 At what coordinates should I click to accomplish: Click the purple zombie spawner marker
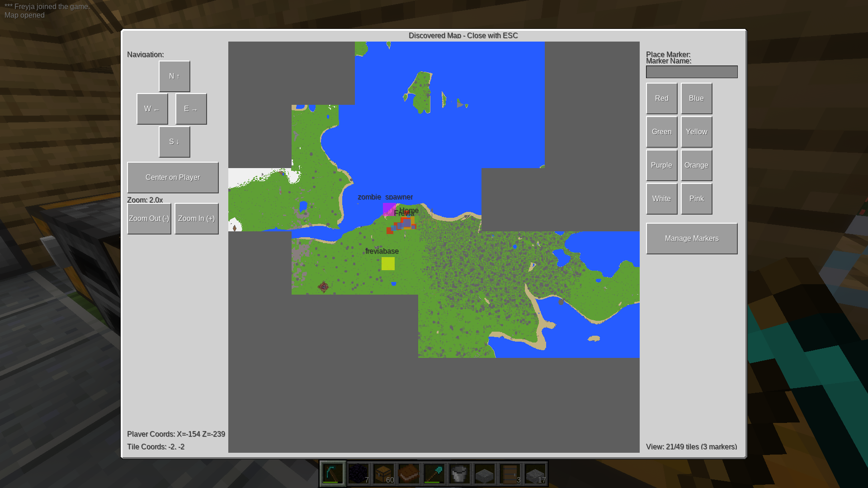(x=388, y=208)
